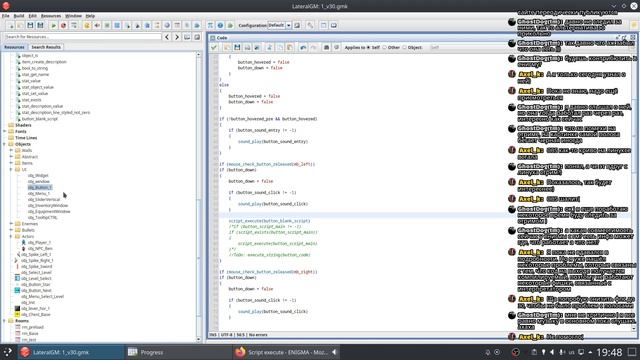Click the object selector field after Object
The image size is (640, 360).
tap(529, 48)
